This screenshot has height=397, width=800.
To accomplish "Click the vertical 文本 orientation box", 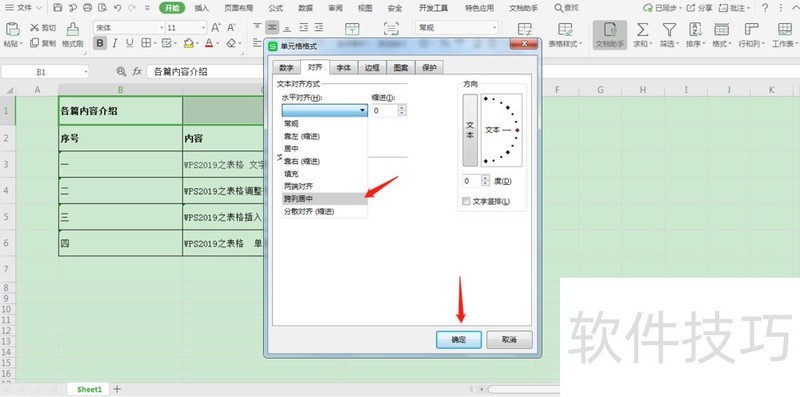I will pyautogui.click(x=470, y=130).
